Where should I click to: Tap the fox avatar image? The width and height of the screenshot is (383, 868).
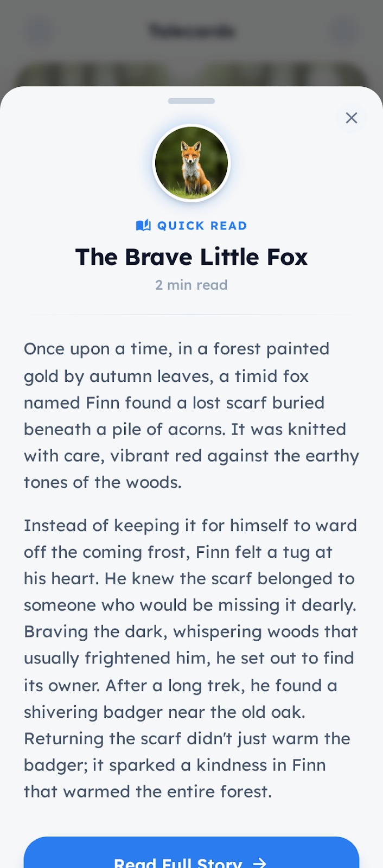pos(191,163)
